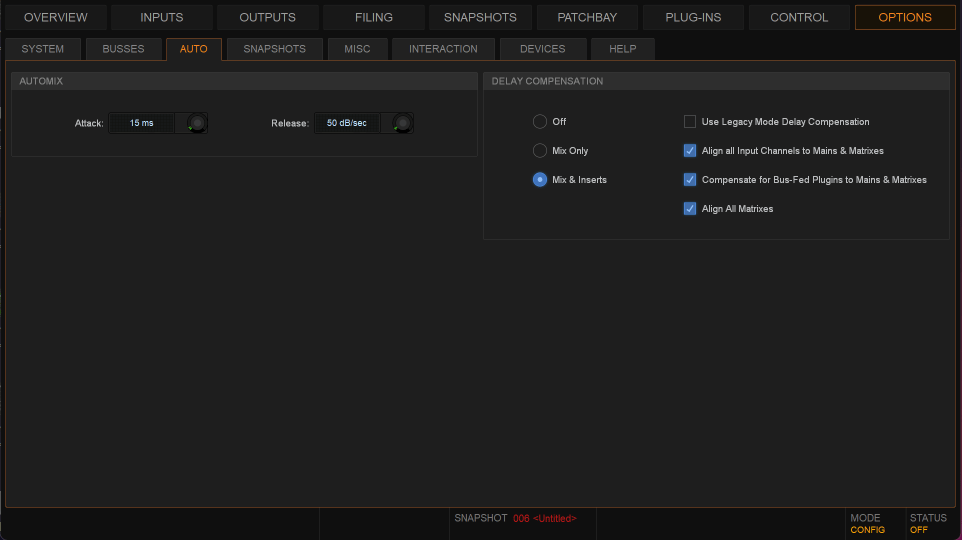962x540 pixels.
Task: Uncheck Align all Input Channels checkbox
Action: 690,150
